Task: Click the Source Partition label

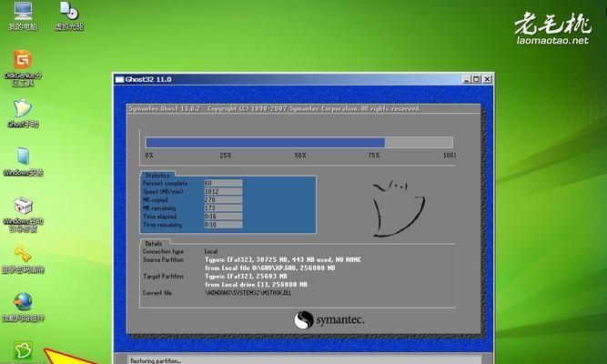Action: pyautogui.click(x=163, y=259)
